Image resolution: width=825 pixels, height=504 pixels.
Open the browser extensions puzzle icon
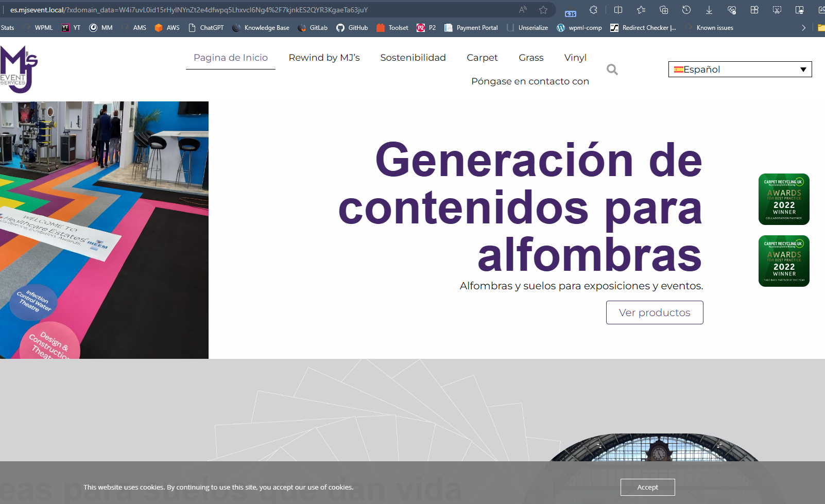(x=593, y=10)
